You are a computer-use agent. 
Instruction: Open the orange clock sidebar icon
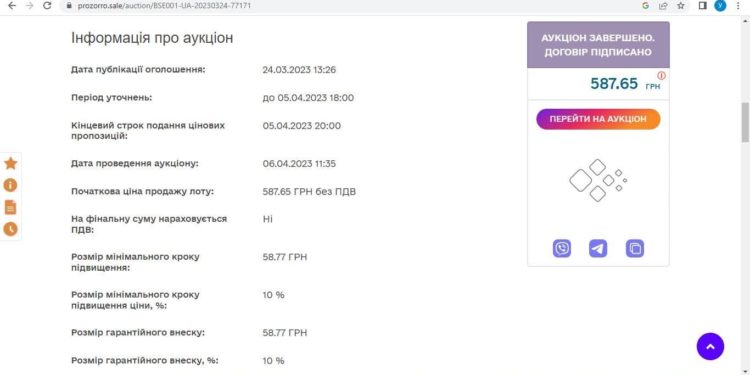11,229
